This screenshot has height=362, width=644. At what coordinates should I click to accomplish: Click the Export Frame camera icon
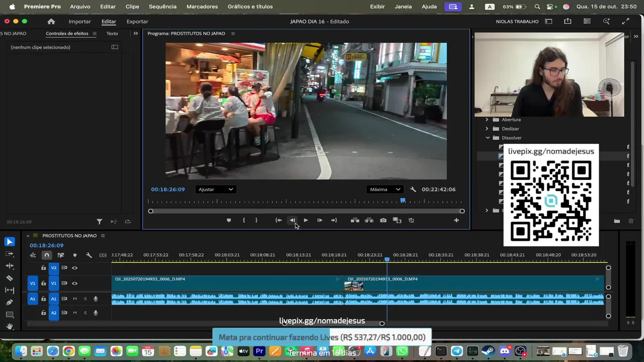pos(383,220)
